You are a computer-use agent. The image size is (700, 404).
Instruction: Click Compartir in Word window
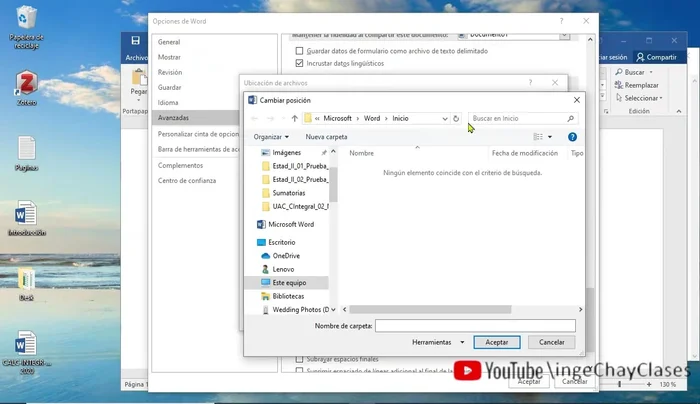tap(656, 57)
